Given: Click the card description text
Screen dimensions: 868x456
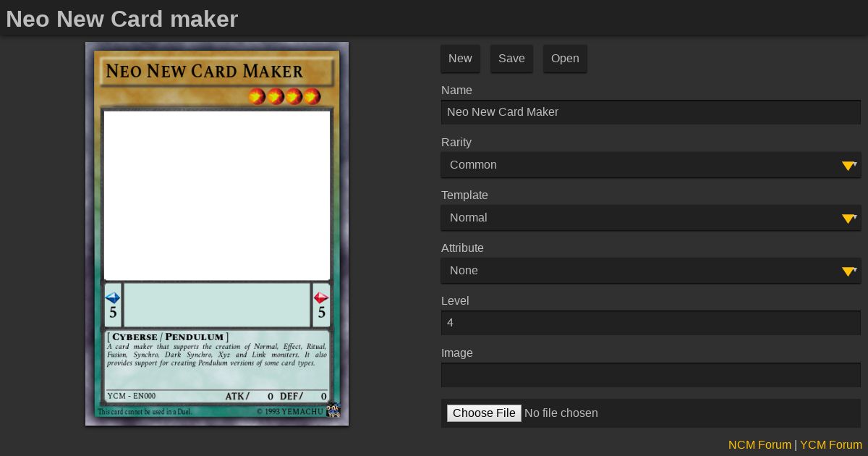Looking at the screenshot, I should point(217,355).
